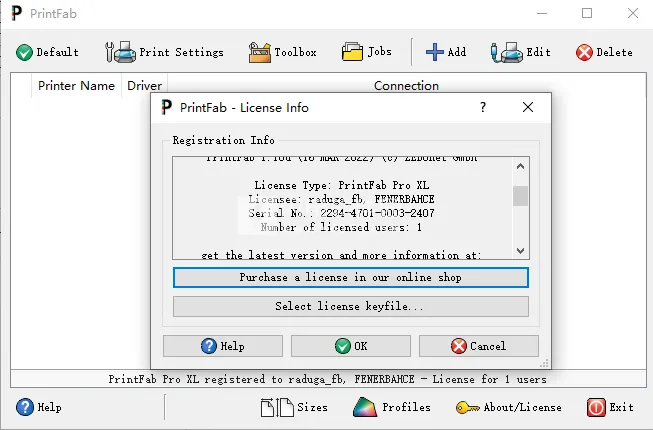Maximize the PrintFab main window
This screenshot has height=430, width=653.
pos(587,13)
